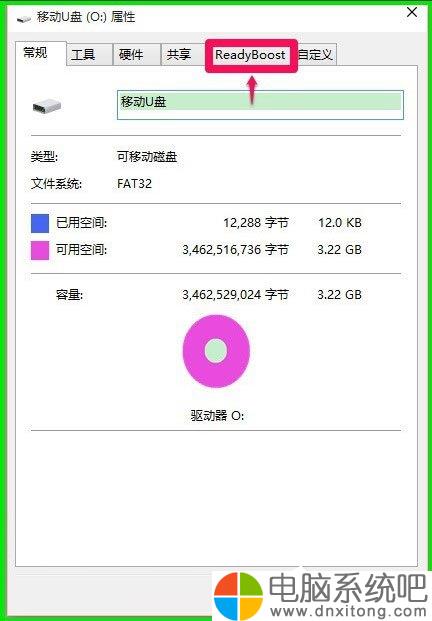Click the FAT32 file system value
This screenshot has width=432, height=621.
point(134,184)
